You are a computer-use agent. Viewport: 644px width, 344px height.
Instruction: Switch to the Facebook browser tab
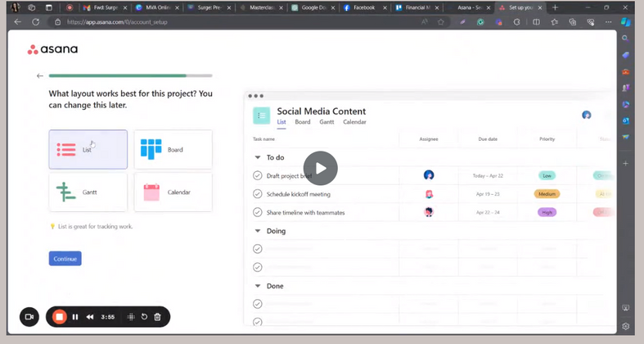tap(365, 7)
